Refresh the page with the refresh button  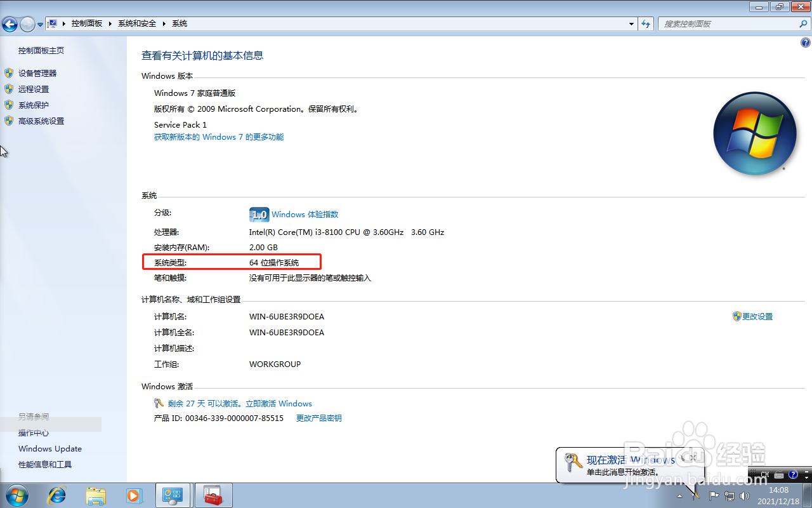point(646,23)
